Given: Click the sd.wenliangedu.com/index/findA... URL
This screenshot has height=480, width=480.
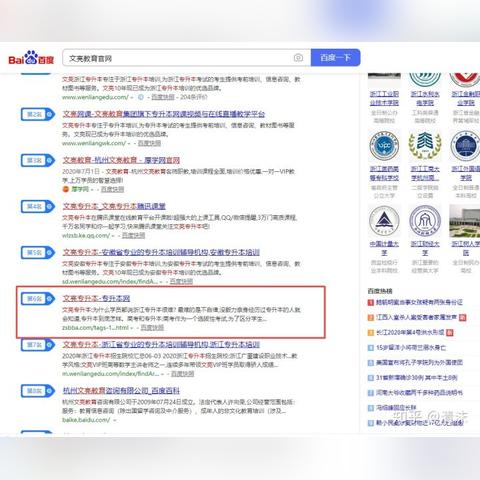Looking at the screenshot, I should pyautogui.click(x=110, y=281).
